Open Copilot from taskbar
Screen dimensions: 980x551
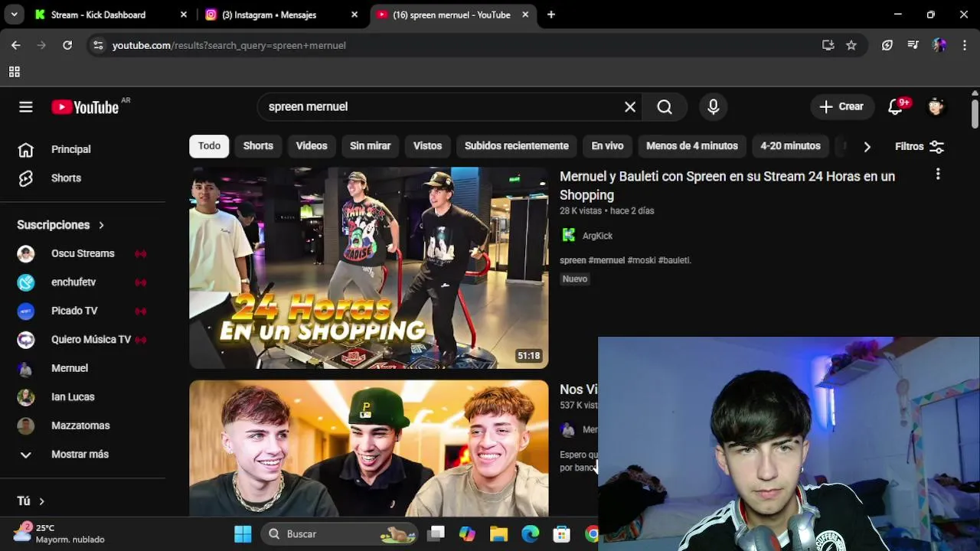[x=467, y=534]
